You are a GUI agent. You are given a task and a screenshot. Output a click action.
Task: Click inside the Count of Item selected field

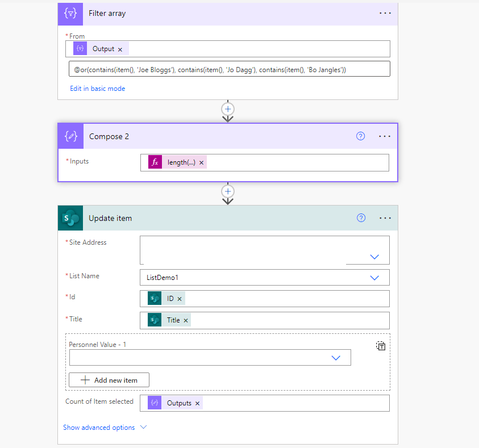[265, 403]
